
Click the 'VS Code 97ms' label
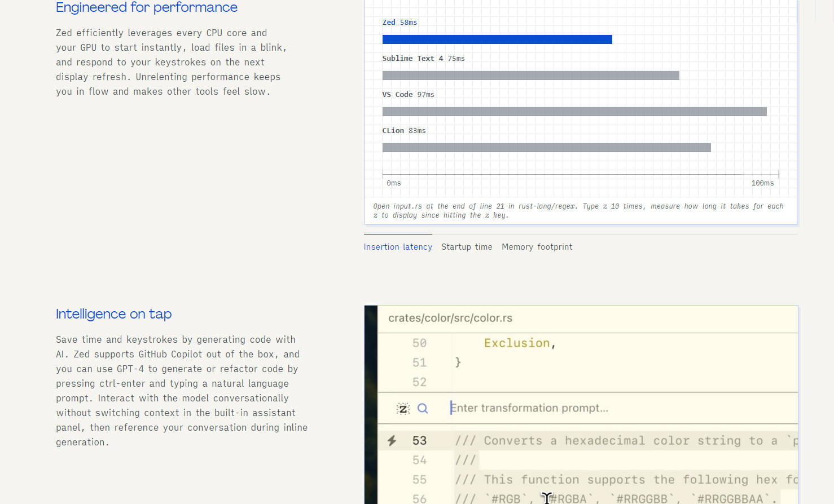[x=408, y=95]
